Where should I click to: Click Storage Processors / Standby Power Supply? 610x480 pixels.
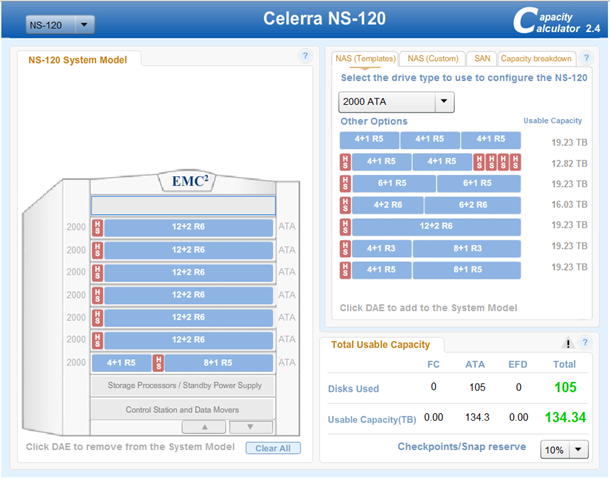[x=182, y=385]
